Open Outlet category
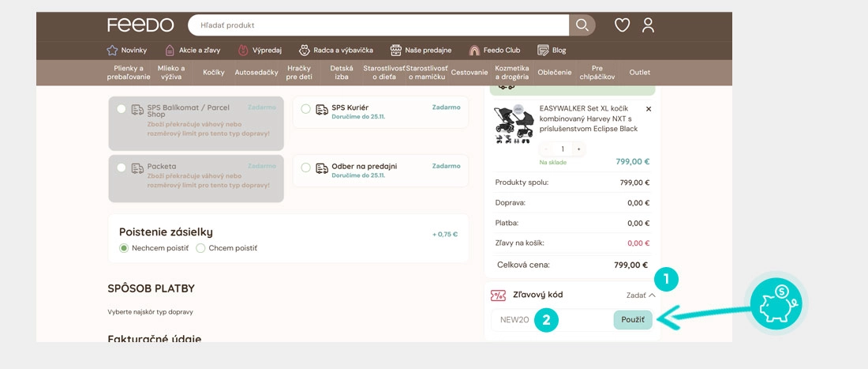This screenshot has width=868, height=369. (x=640, y=73)
